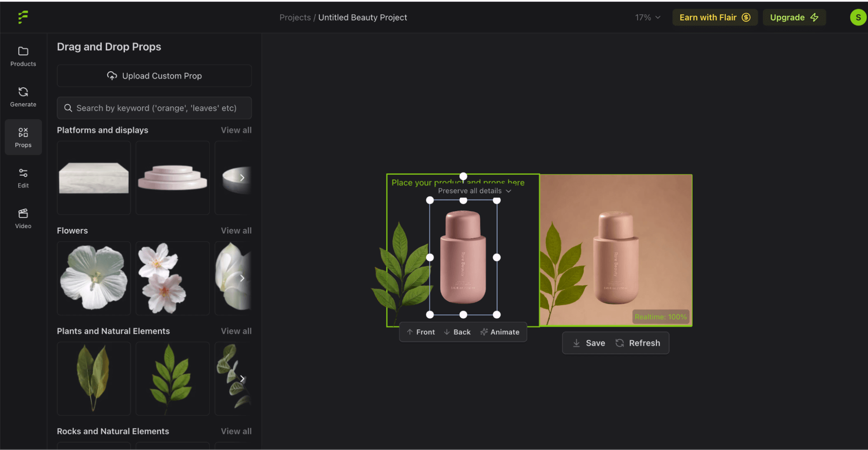Viewport: 868px width, 450px height.
Task: Open the Products sidebar panel
Action: coord(23,56)
